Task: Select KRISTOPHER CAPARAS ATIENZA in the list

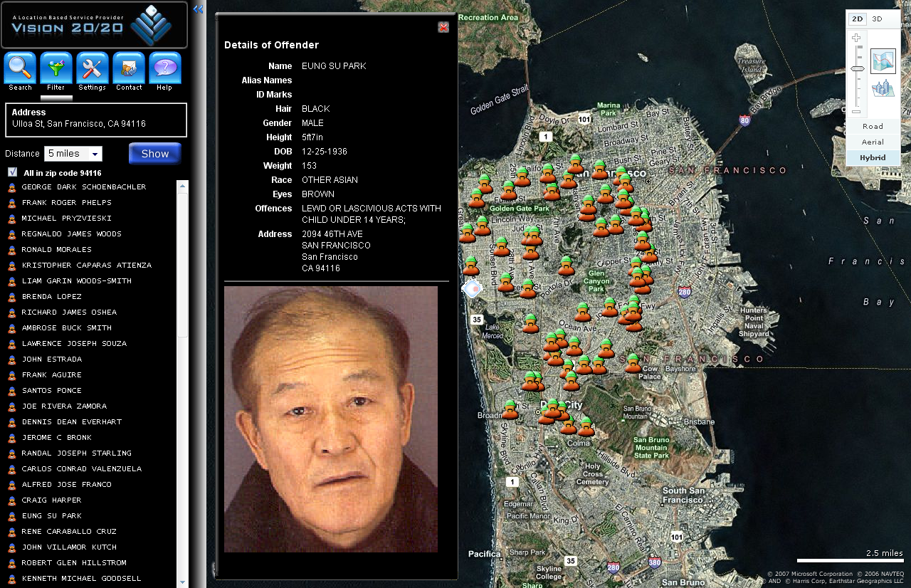Action: click(87, 266)
